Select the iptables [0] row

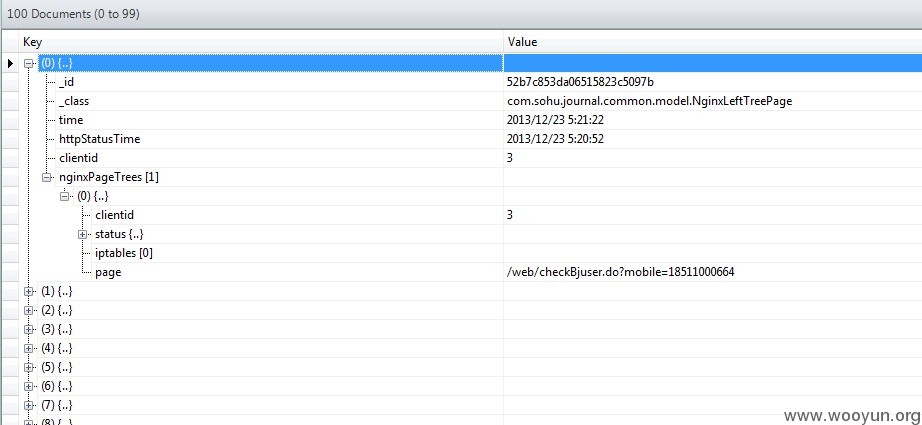point(124,253)
